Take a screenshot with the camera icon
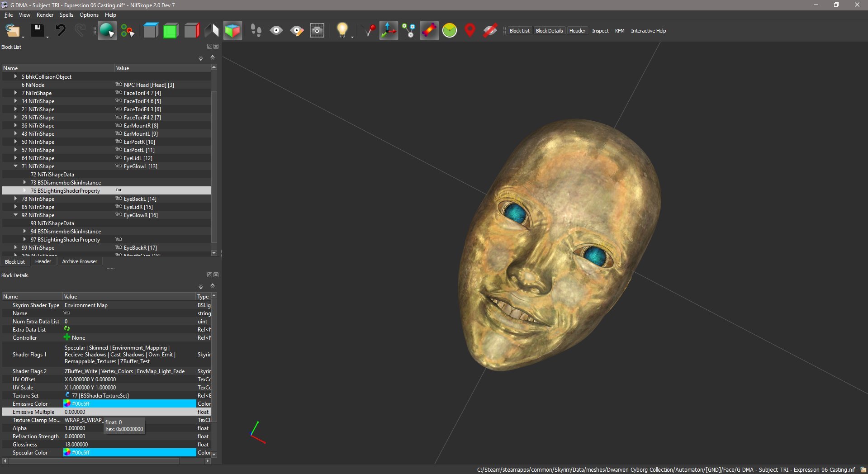Screen dimensions: 868x474 pos(317,31)
